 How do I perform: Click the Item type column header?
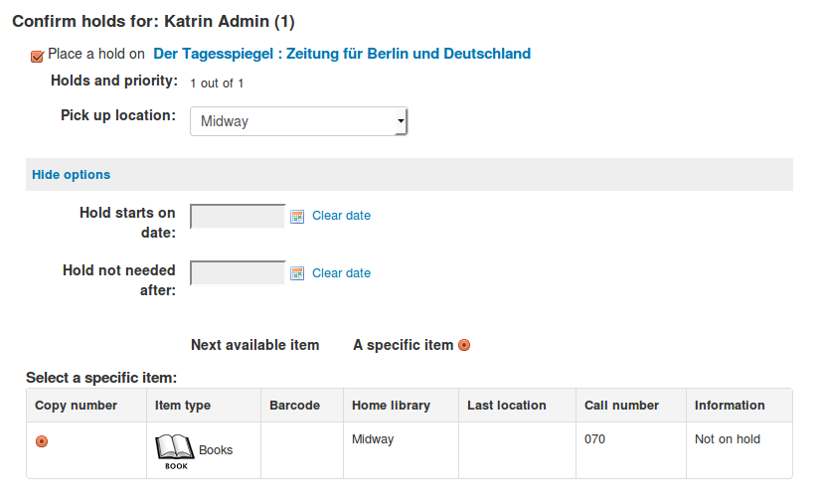183,406
